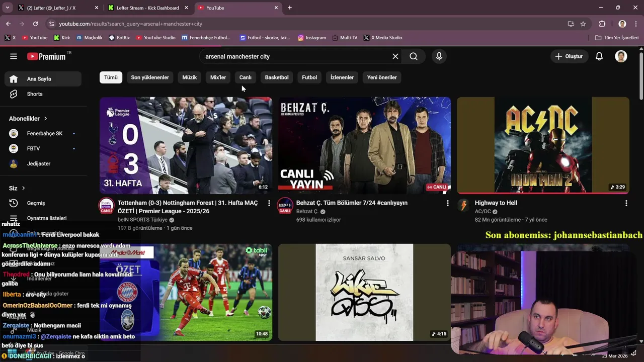The width and height of the screenshot is (644, 362).
Task: Open more options for the Behzat Ç. video
Action: pos(448,203)
